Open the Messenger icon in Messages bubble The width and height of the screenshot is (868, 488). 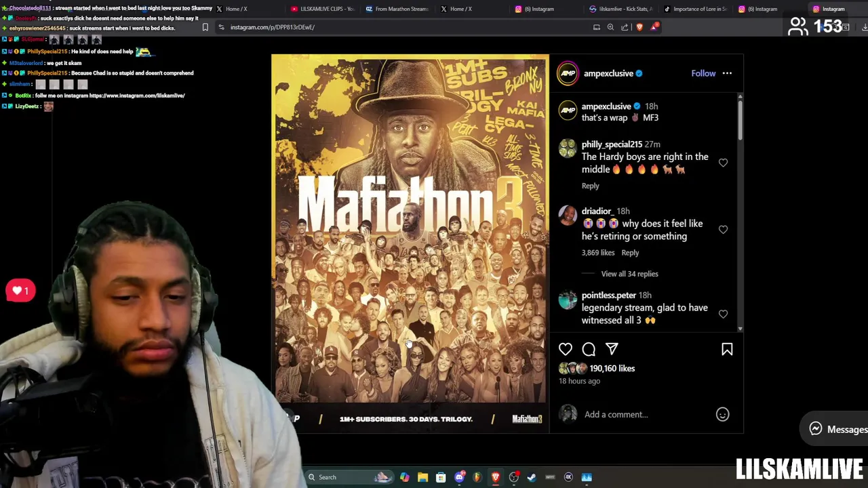tap(816, 429)
